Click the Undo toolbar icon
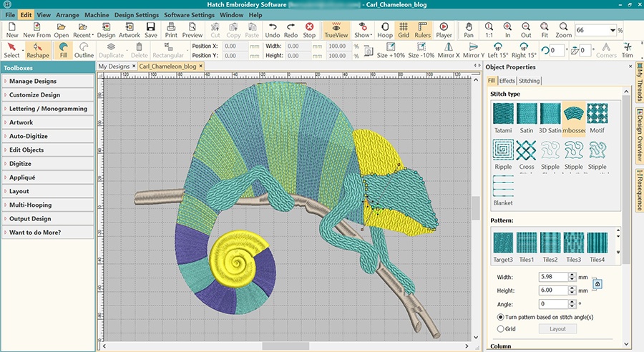 272,30
